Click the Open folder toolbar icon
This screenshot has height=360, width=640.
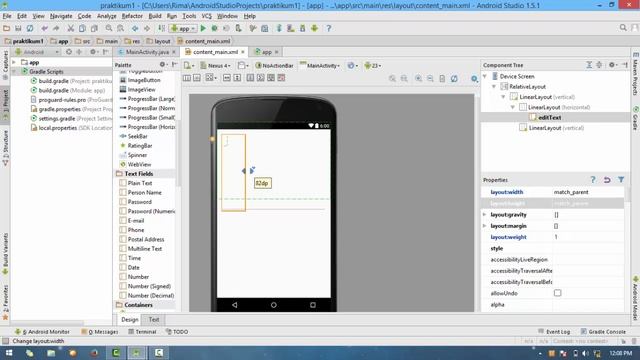click(7, 28)
